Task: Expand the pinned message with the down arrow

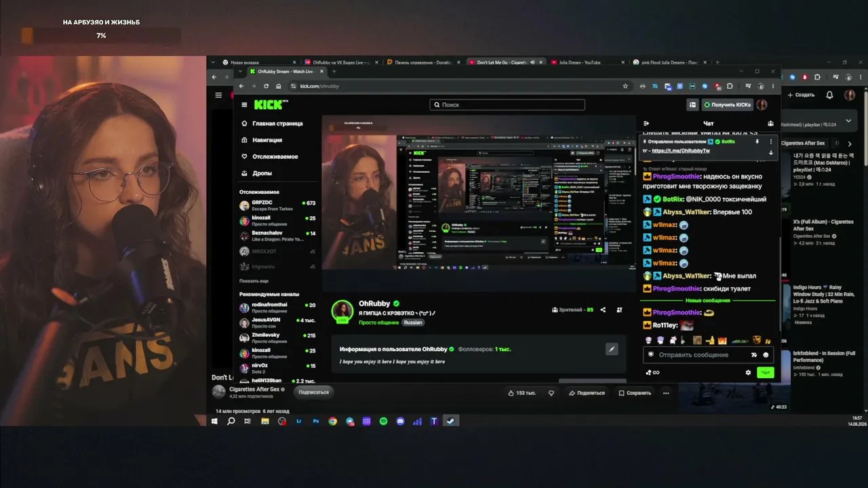Action: [770, 152]
